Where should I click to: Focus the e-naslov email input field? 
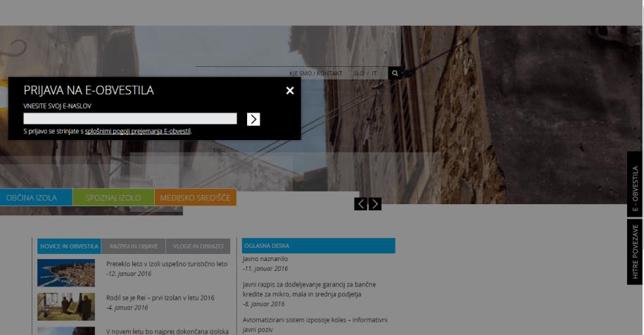130,119
